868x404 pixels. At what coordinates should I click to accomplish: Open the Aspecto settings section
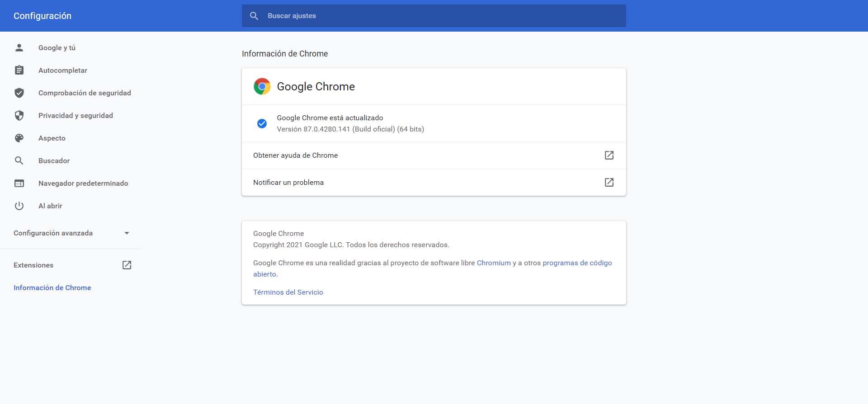[x=52, y=138]
